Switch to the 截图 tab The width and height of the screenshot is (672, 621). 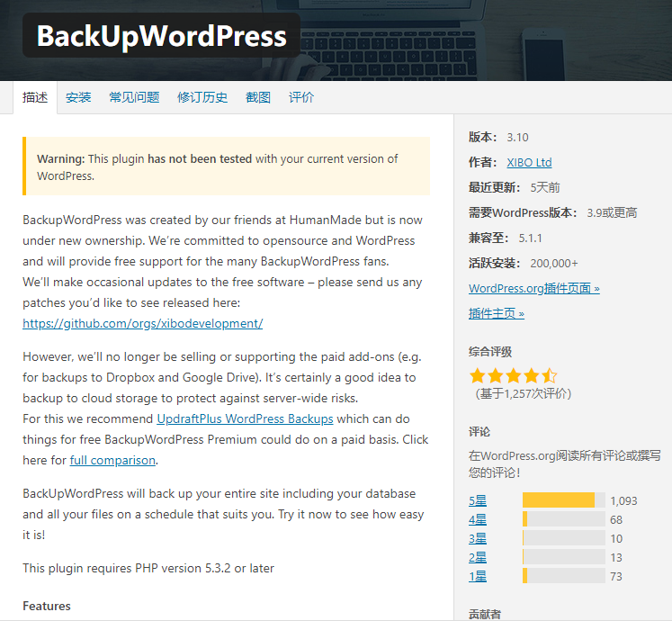click(x=258, y=97)
